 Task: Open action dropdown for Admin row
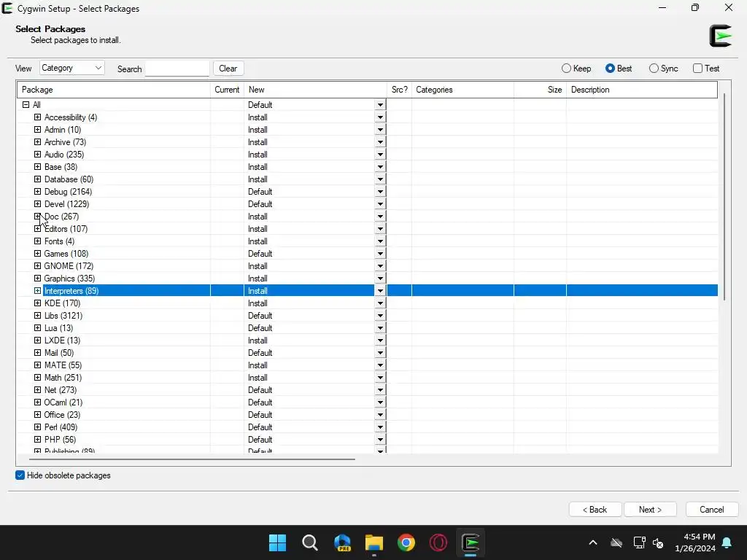[x=380, y=130]
